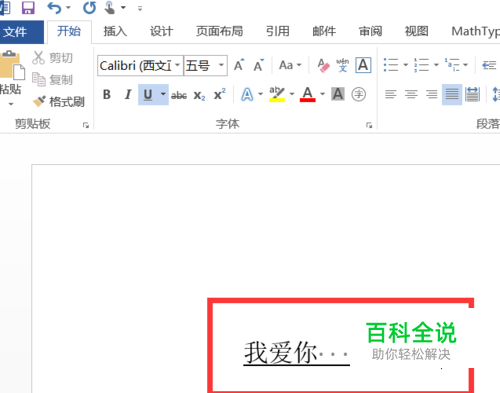This screenshot has height=393, width=500.
Task: Open the font size dropdown arrow
Action: pyautogui.click(x=221, y=65)
